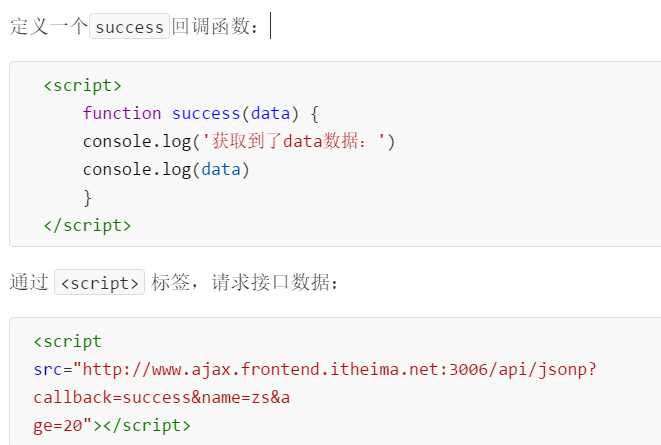Viewport: 661px width, 445px height.
Task: Click the console.log(data) line
Action: pyautogui.click(x=166, y=169)
